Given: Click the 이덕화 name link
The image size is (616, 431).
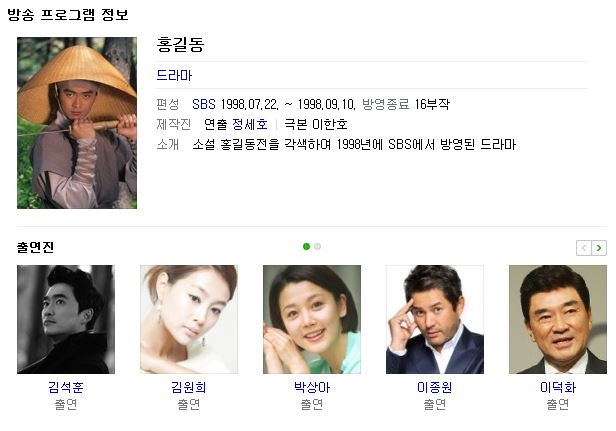Looking at the screenshot, I should point(558,387).
